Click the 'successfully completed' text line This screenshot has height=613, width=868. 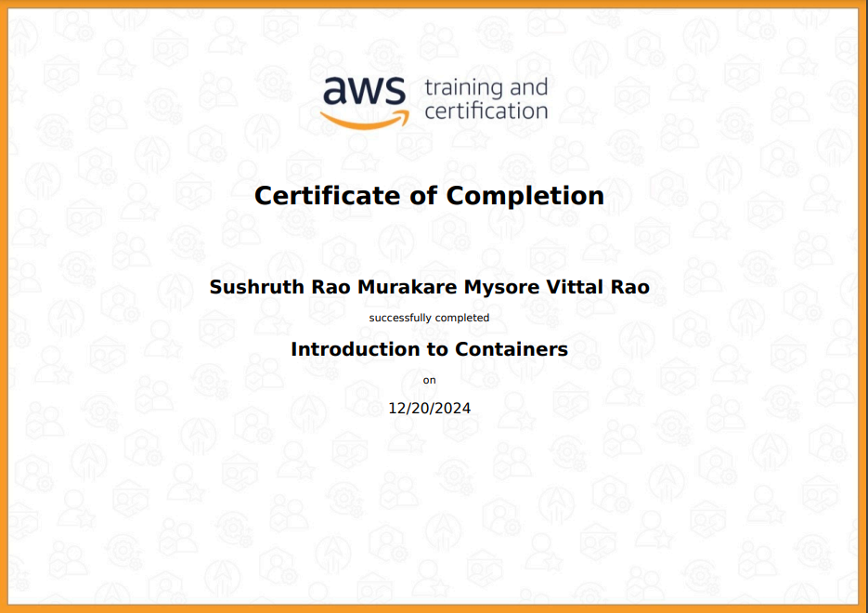429,317
